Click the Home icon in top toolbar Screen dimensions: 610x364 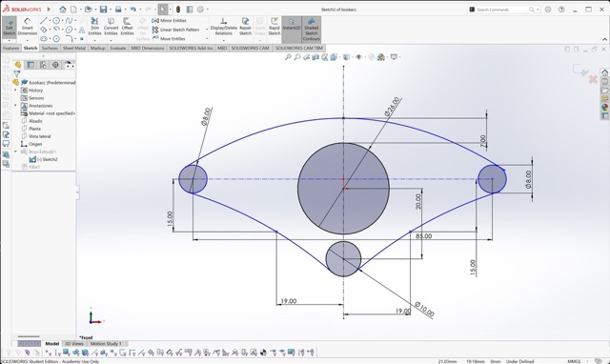63,9
